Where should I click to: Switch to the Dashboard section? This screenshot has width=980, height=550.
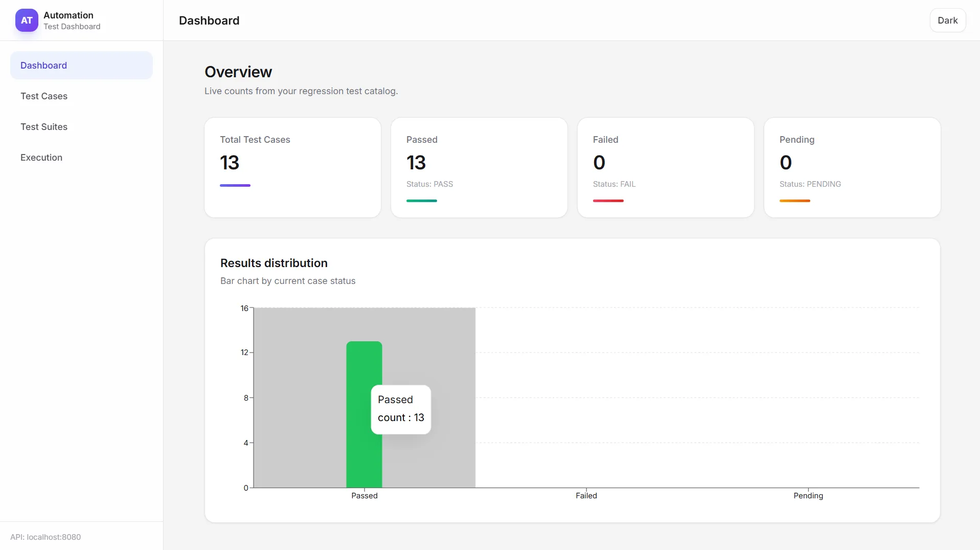tap(81, 65)
